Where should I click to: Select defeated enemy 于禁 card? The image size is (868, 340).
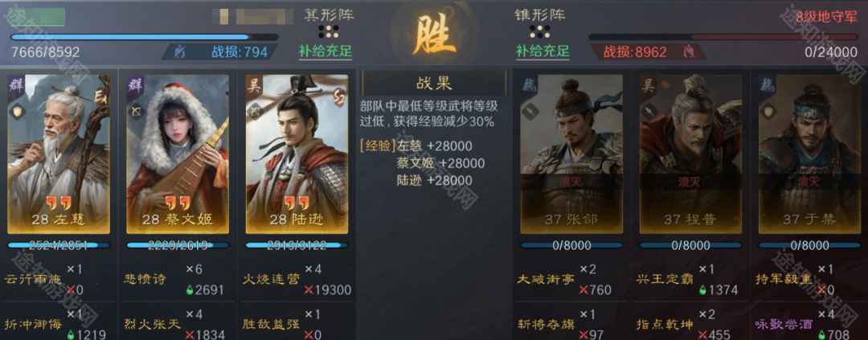coord(809,154)
